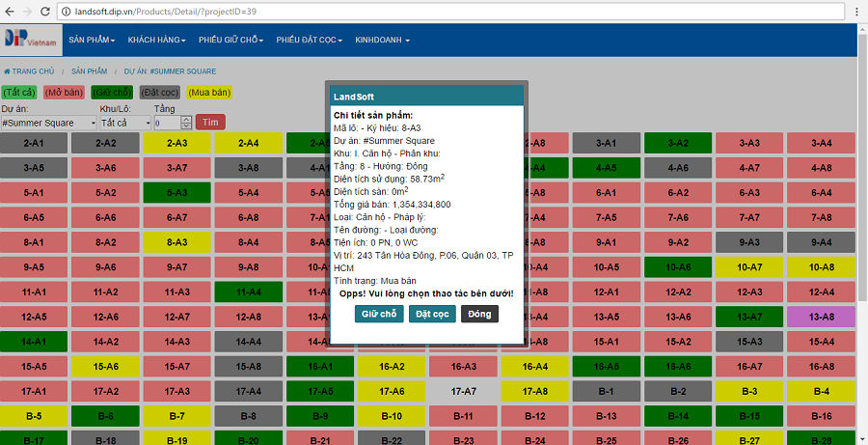Screen dimensions: 868x445
Task: Expand the Khu/Lô dropdown
Action: pos(122,123)
